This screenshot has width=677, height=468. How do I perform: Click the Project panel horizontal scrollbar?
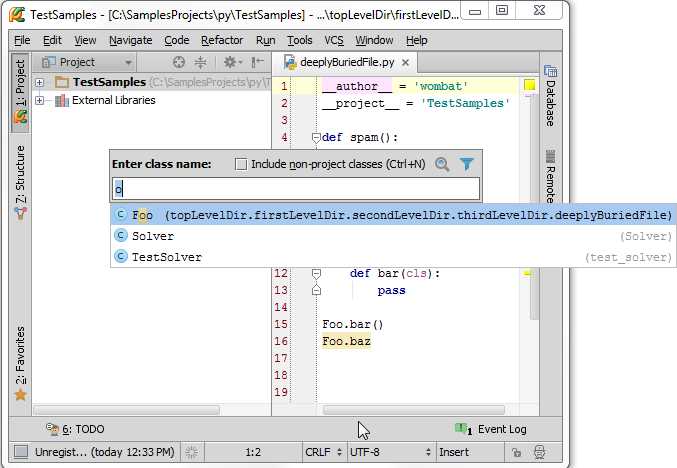pos(127,409)
